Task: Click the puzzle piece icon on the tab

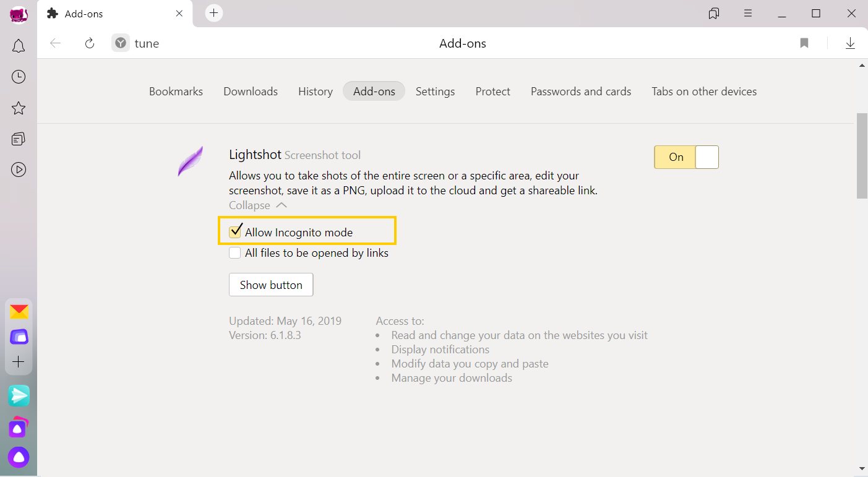Action: click(53, 14)
